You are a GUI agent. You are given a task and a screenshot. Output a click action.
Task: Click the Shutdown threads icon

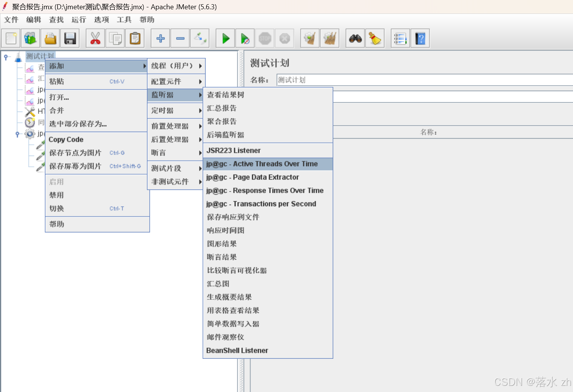point(285,38)
